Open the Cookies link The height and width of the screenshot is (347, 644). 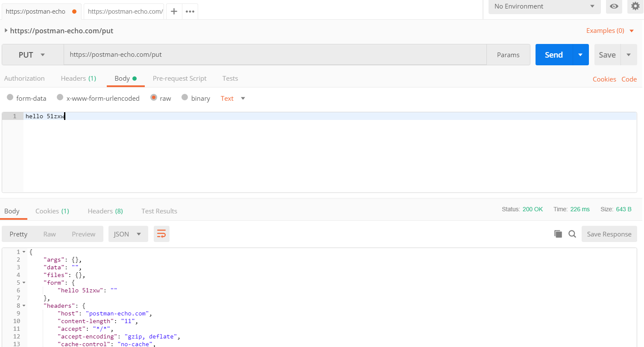[604, 79]
